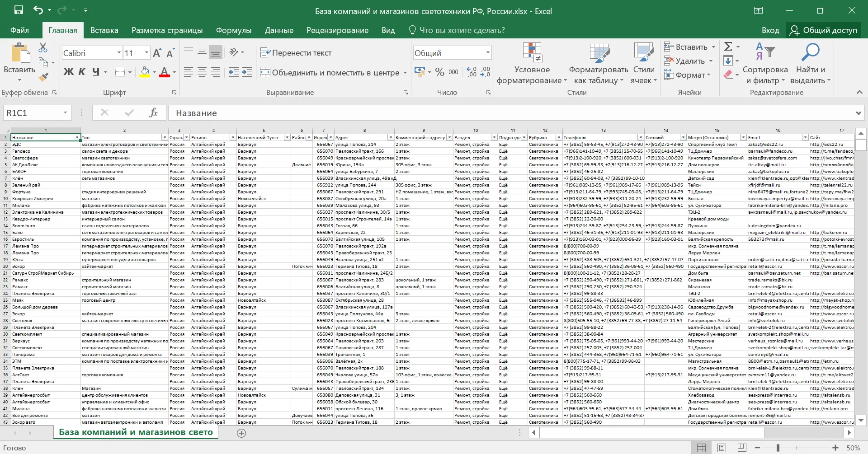Screen dimensions: 868x454
Task: Open the R1C1 name box dropdown
Action: point(66,113)
